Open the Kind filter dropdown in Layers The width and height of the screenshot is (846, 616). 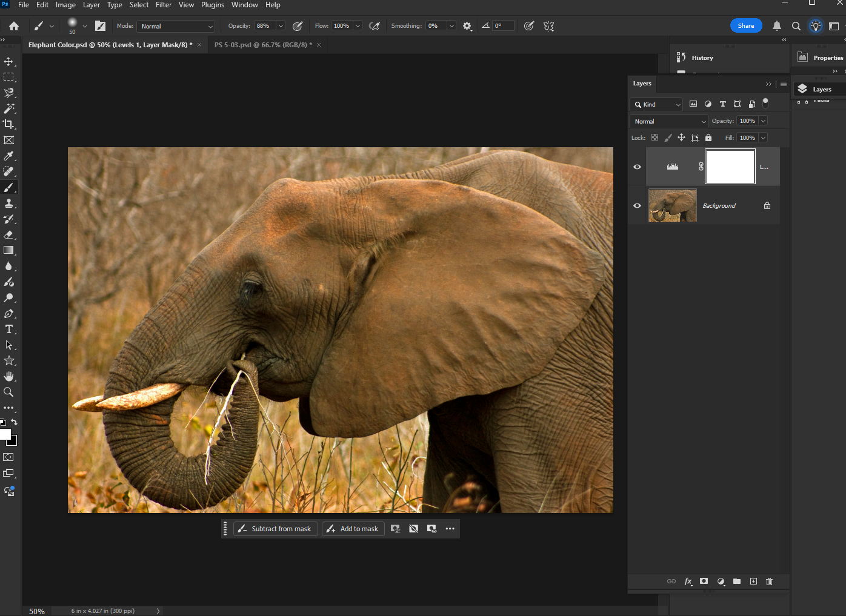pos(657,105)
